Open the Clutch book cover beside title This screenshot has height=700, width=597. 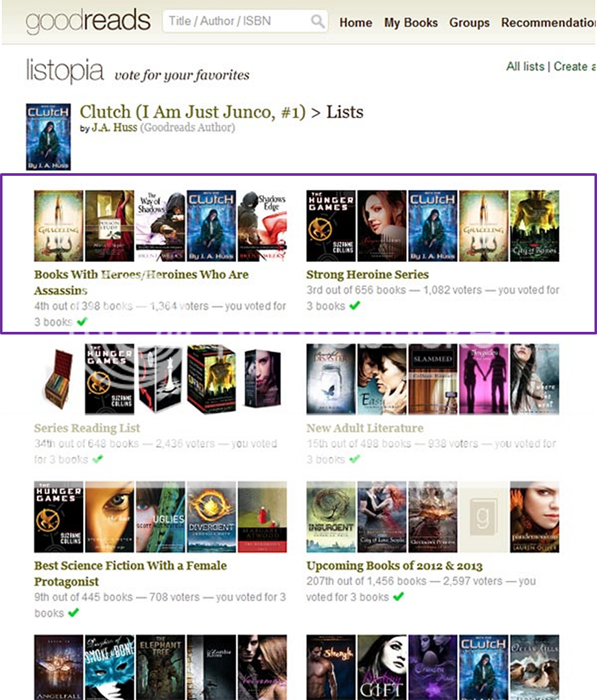click(x=48, y=137)
